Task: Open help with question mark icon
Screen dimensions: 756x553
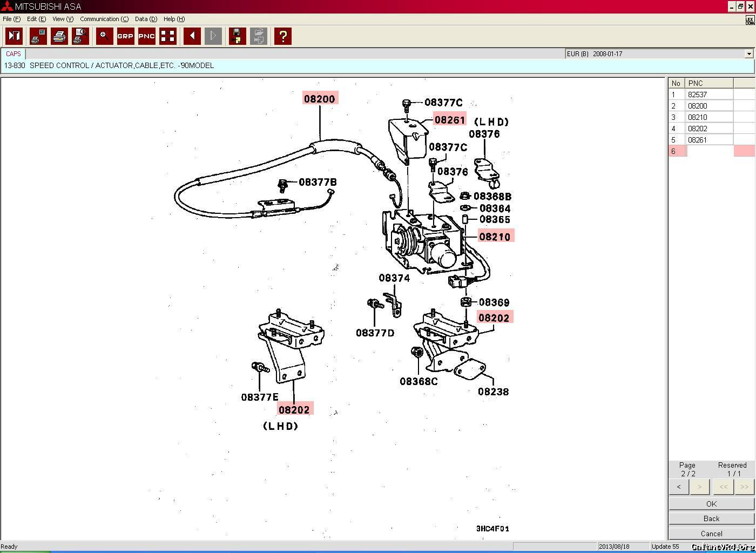Action: pos(282,36)
